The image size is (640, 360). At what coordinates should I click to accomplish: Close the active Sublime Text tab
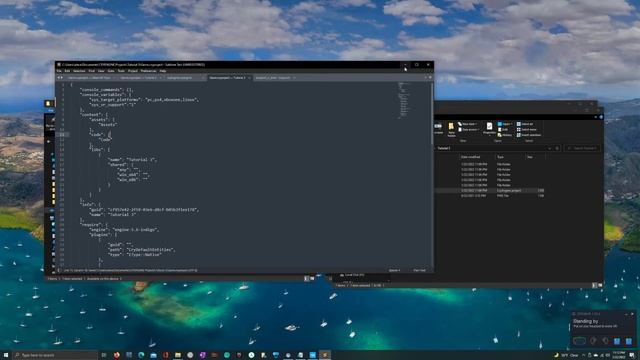click(249, 78)
